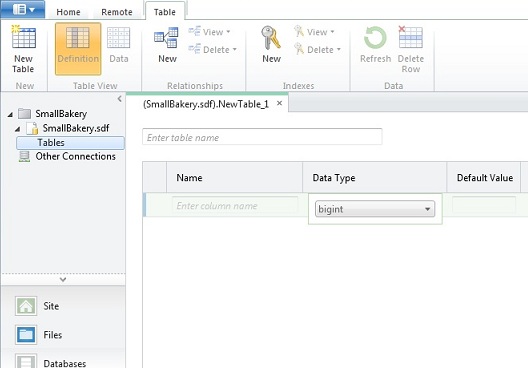Switch to the Home ribbon tab
Image resolution: width=528 pixels, height=368 pixels.
point(68,12)
